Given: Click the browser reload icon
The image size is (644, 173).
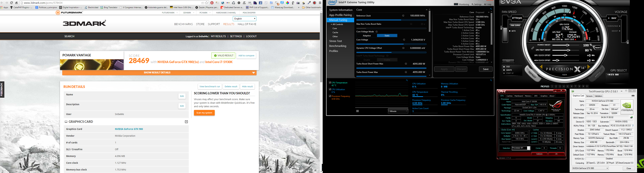Looking at the screenshot, I should (11, 3).
